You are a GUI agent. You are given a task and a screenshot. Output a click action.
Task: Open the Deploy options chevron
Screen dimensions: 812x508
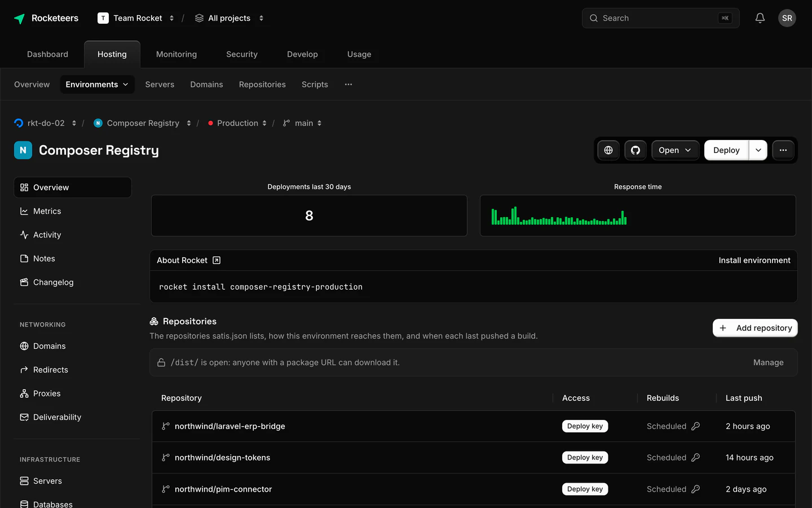[758, 150]
